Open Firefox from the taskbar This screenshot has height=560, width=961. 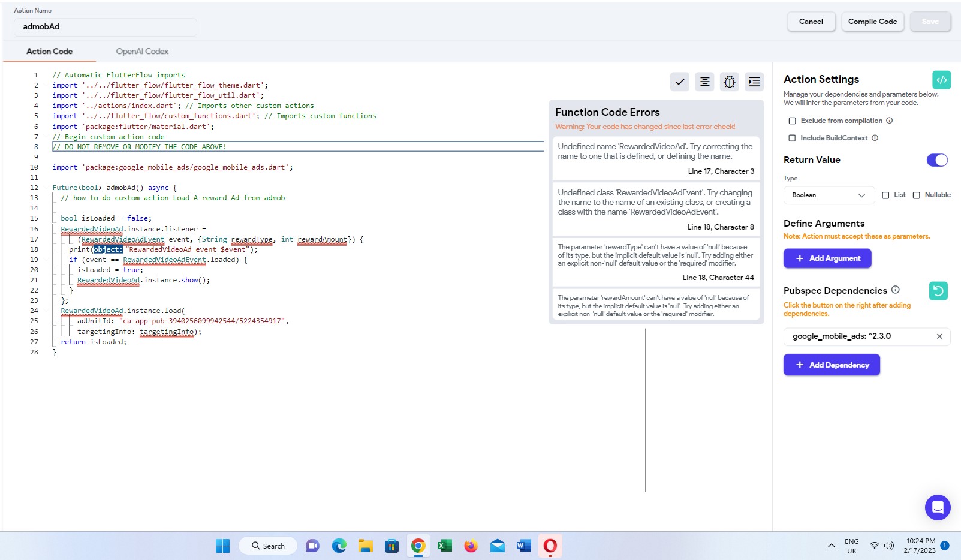(471, 546)
